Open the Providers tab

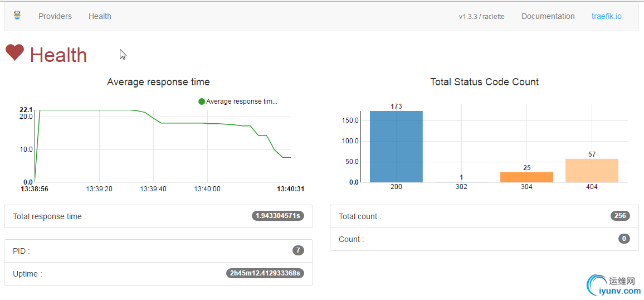pyautogui.click(x=55, y=16)
